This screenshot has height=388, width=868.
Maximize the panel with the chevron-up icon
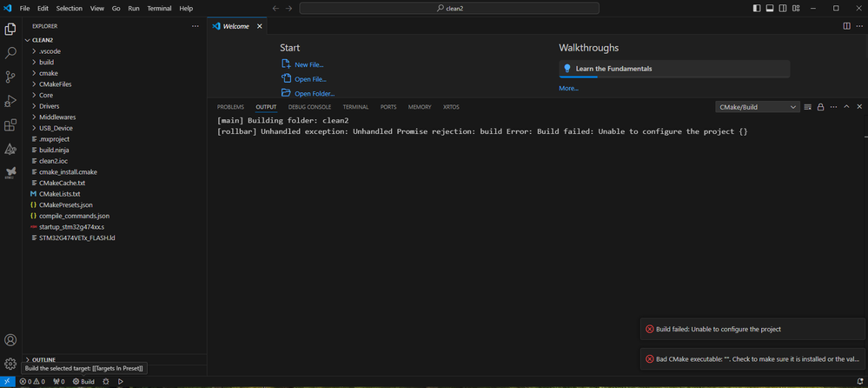846,106
